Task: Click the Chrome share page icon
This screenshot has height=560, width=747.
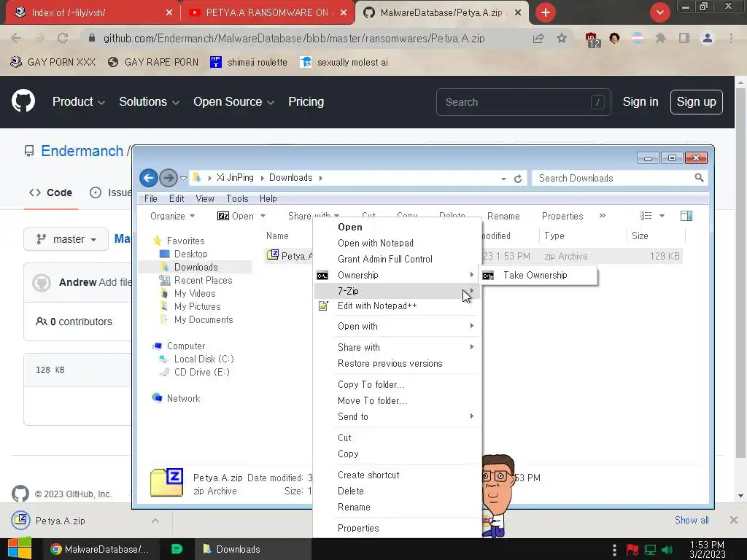Action: (538, 38)
